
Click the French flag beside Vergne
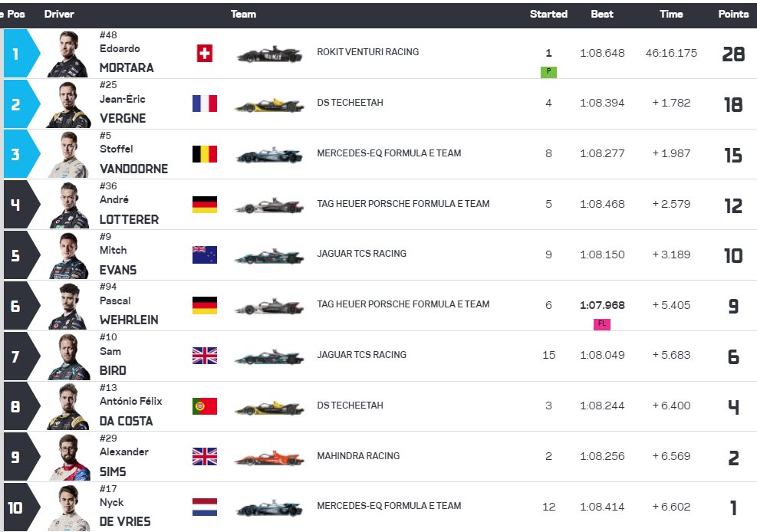[205, 103]
